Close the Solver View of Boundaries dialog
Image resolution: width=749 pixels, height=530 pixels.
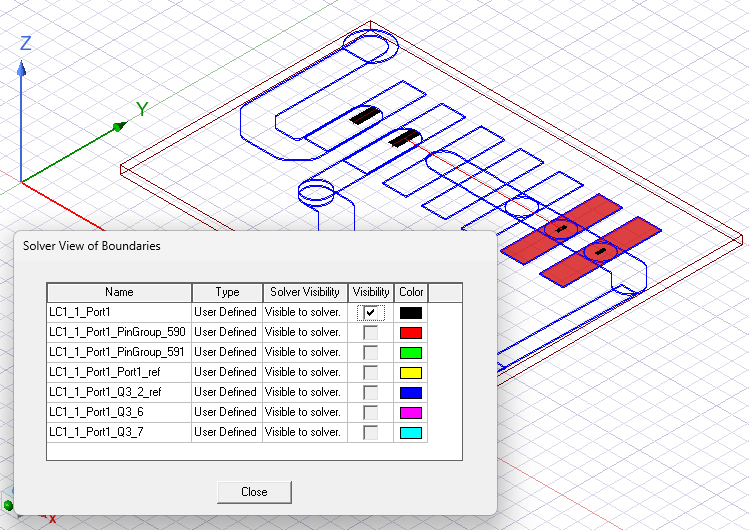click(x=254, y=492)
